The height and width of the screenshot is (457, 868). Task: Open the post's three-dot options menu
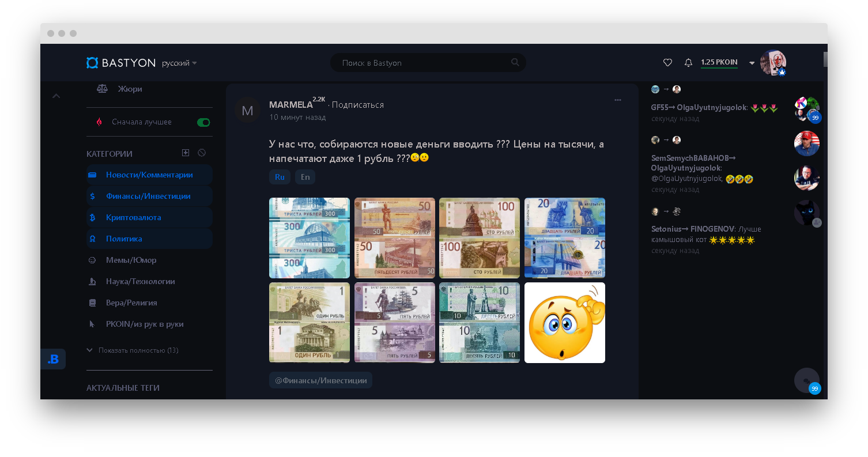coord(618,100)
